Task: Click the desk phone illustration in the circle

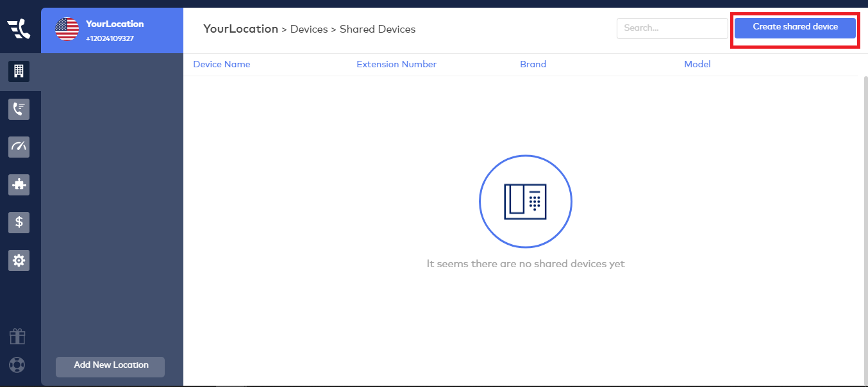Action: (526, 201)
